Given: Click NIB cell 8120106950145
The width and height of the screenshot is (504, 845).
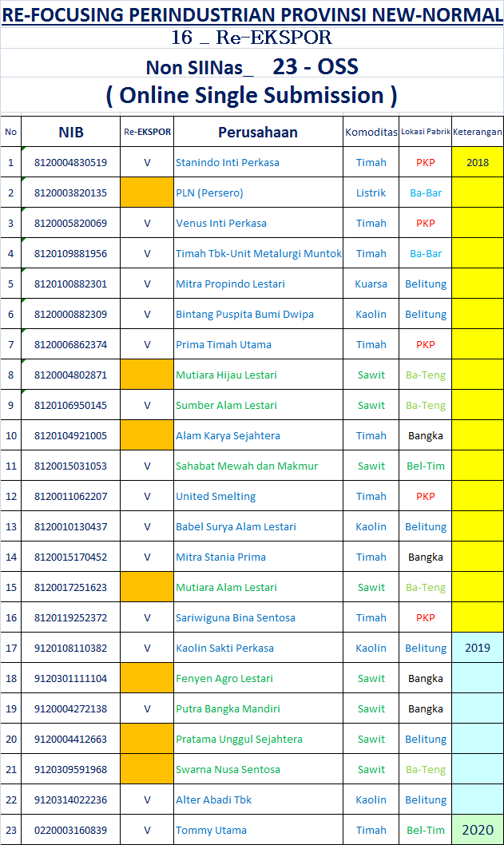Looking at the screenshot, I should pos(70,405).
